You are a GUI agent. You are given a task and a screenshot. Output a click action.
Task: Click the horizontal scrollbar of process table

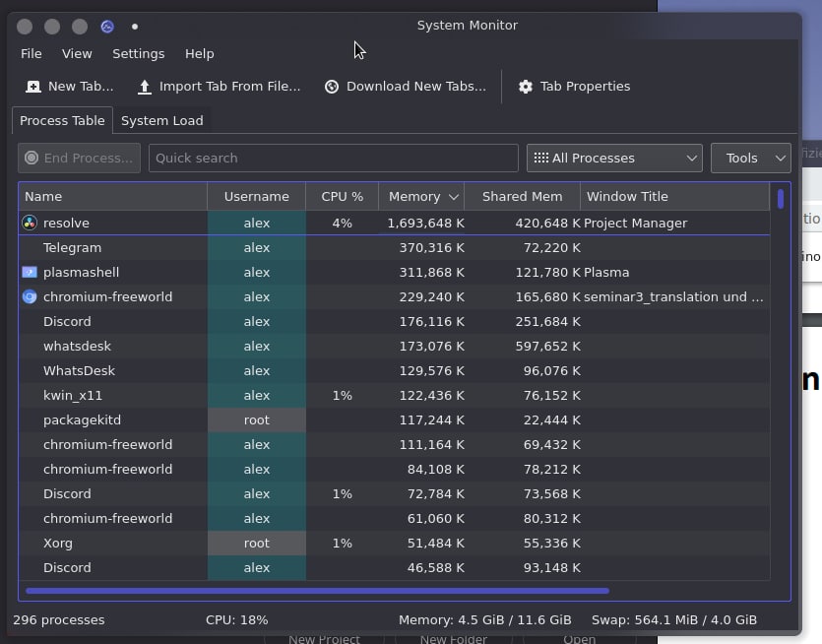(x=317, y=591)
